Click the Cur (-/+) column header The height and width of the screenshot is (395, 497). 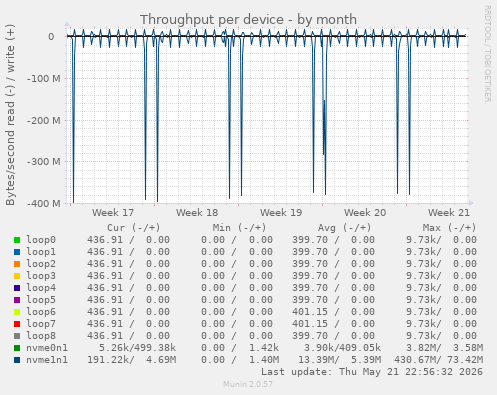pyautogui.click(x=134, y=228)
